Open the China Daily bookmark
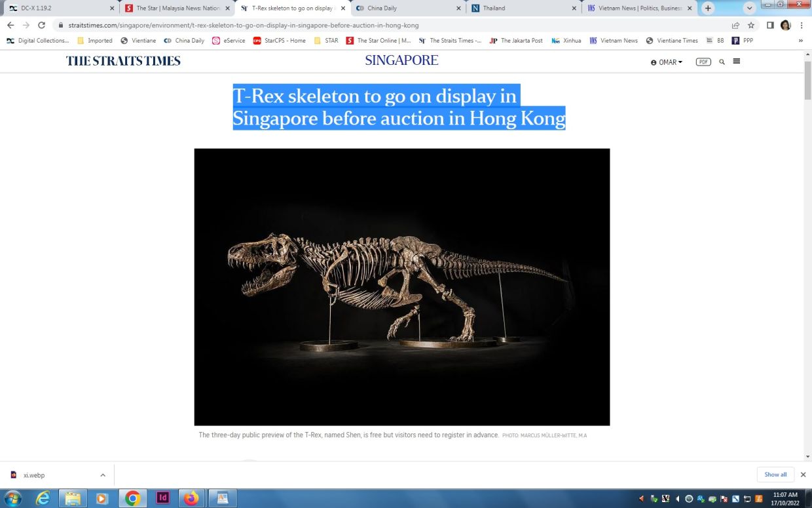Image resolution: width=812 pixels, height=508 pixels. click(184, 41)
